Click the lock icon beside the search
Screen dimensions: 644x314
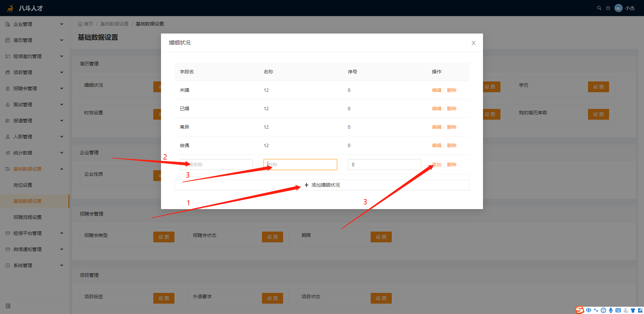(x=608, y=8)
